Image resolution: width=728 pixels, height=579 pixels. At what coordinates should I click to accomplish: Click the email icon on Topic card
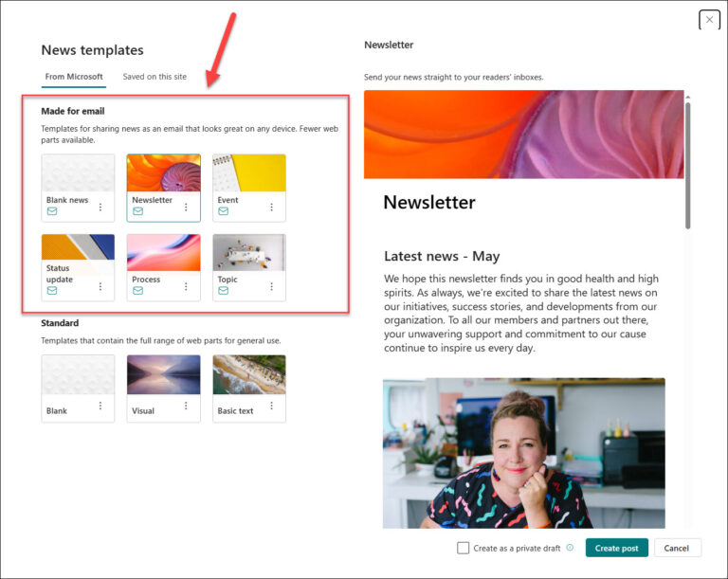[x=224, y=291]
